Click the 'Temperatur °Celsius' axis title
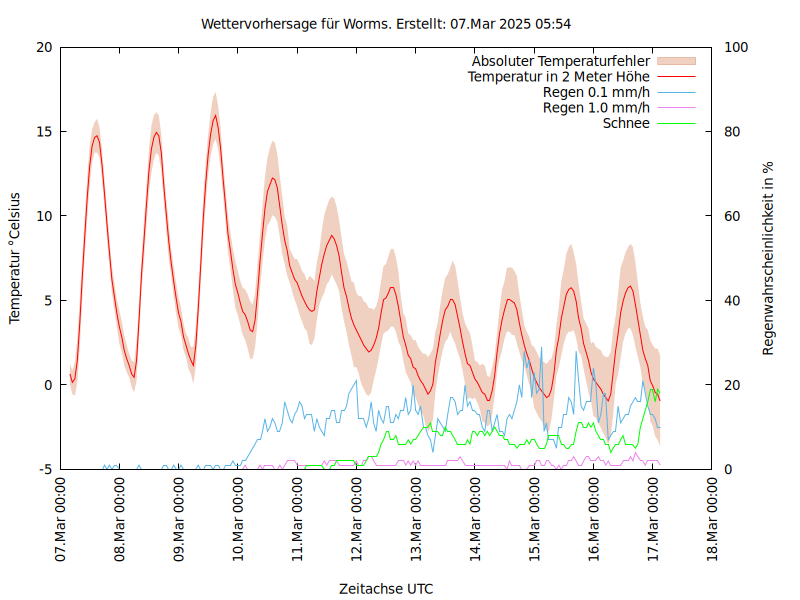800x600 pixels. click(15, 258)
